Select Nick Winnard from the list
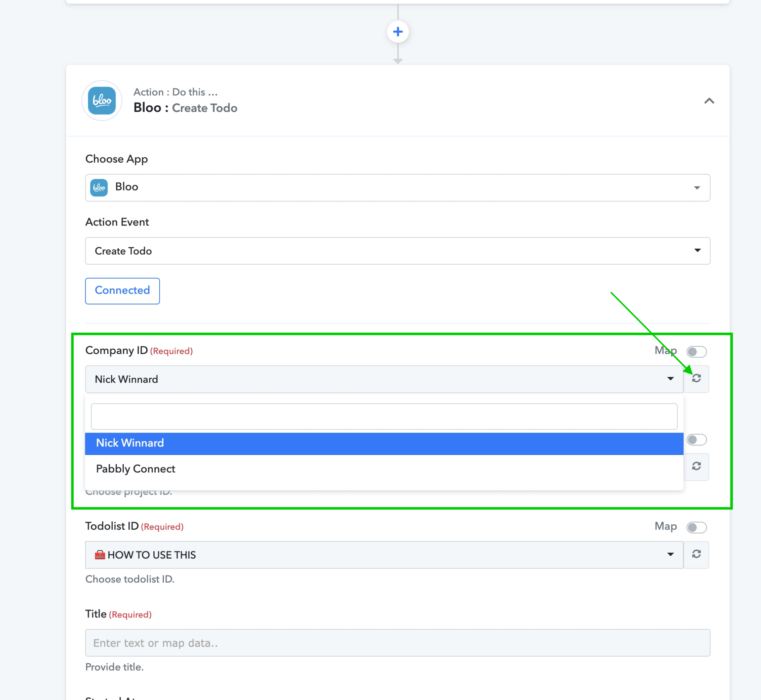The height and width of the screenshot is (700, 761). coord(383,443)
